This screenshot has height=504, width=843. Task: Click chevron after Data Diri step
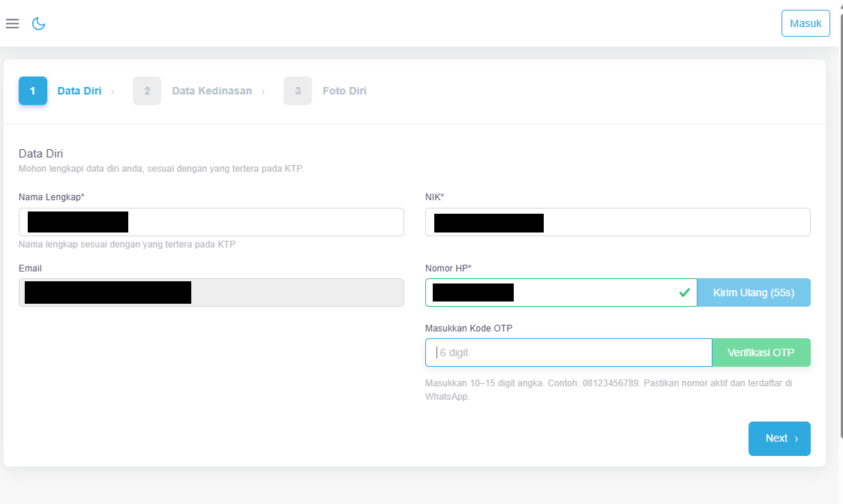tap(112, 92)
